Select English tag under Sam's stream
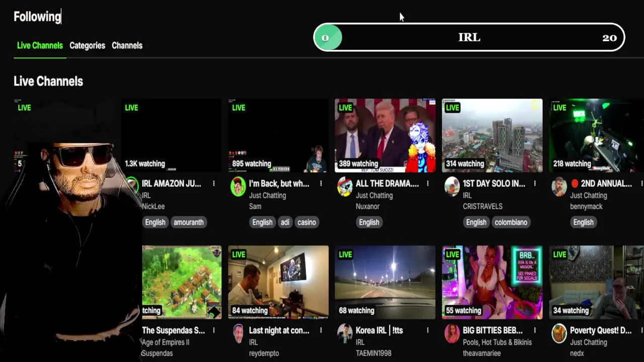 [262, 222]
